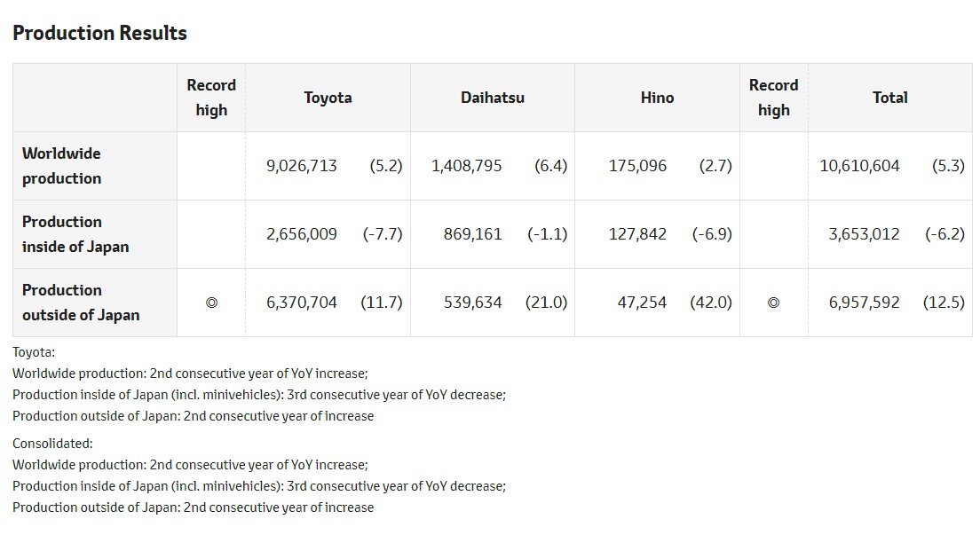The height and width of the screenshot is (535, 980).
Task: Click the Hino column header
Action: point(657,98)
